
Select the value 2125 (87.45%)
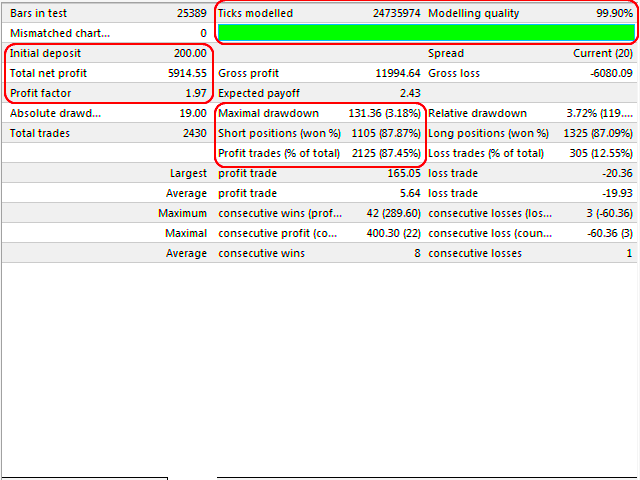(x=386, y=153)
